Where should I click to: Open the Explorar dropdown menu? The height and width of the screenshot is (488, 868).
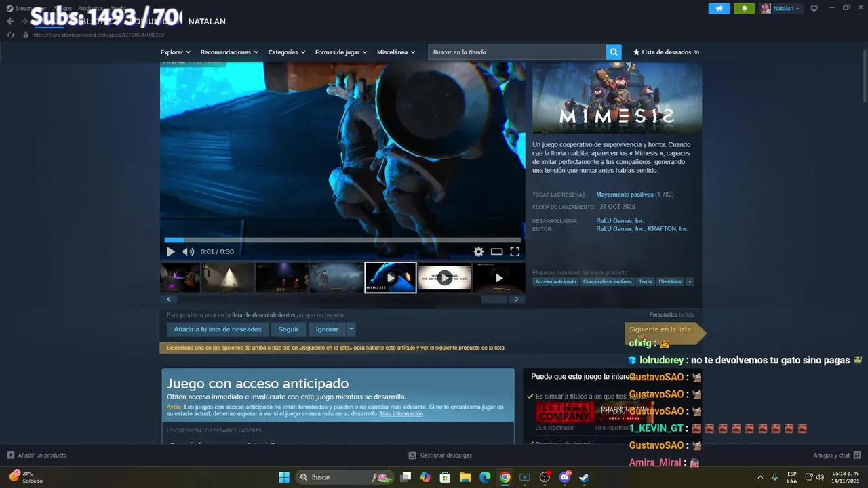coord(176,52)
